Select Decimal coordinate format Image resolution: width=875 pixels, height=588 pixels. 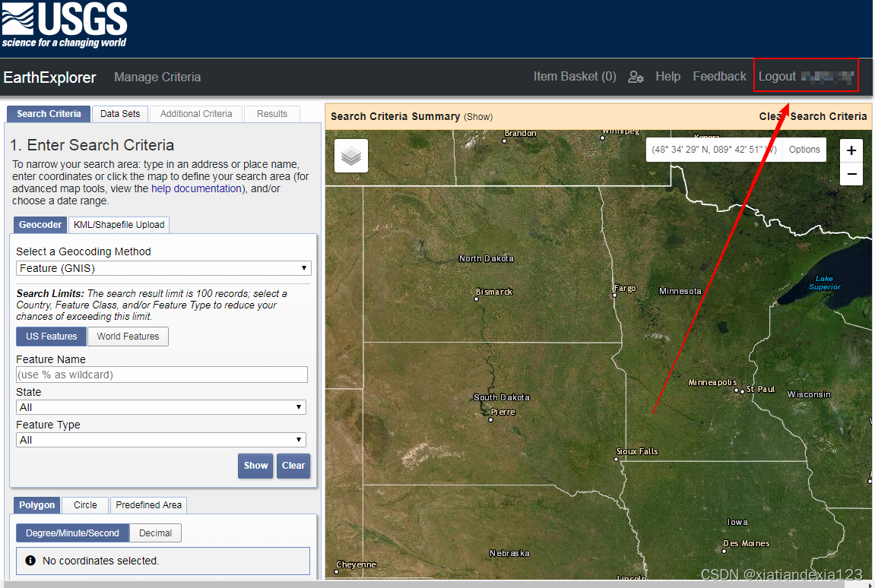tap(155, 533)
